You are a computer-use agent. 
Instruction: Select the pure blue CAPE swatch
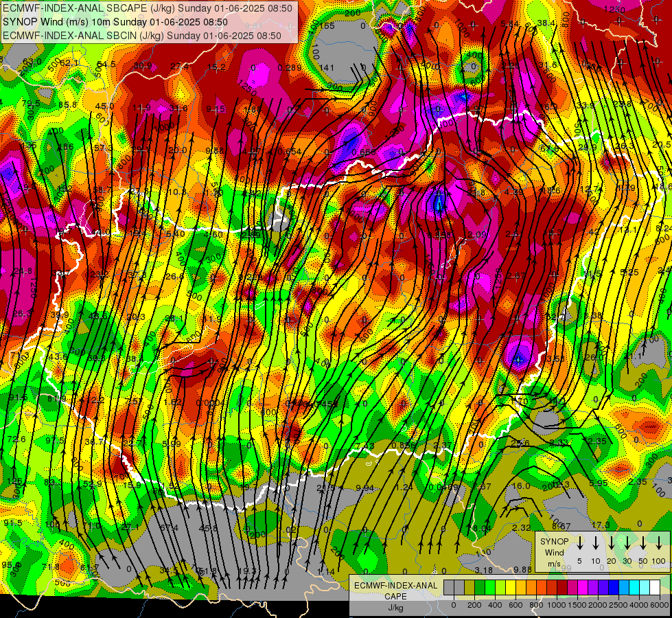pyautogui.click(x=613, y=588)
